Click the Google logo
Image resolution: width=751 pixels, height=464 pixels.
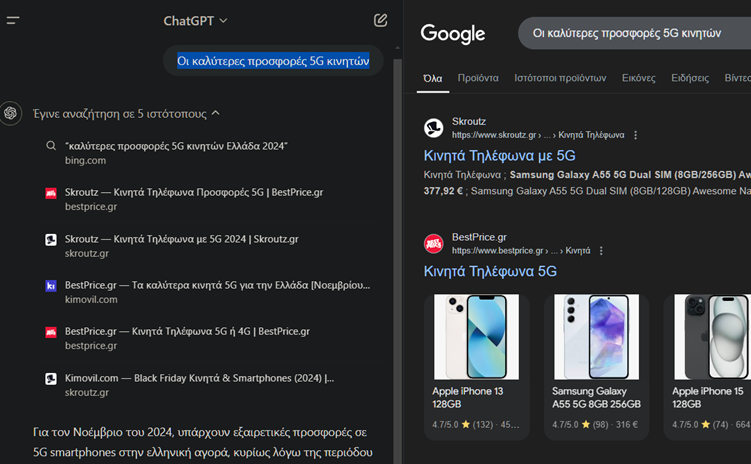click(453, 34)
